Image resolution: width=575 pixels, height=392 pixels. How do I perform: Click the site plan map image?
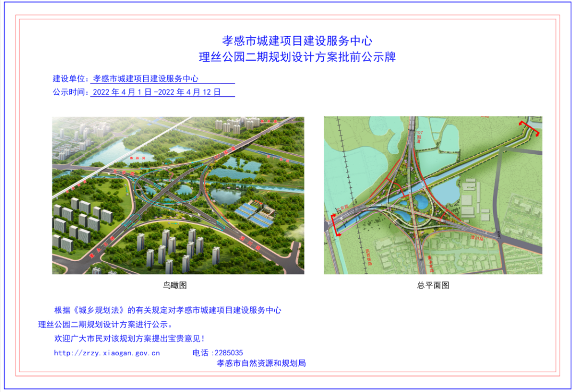(x=433, y=195)
